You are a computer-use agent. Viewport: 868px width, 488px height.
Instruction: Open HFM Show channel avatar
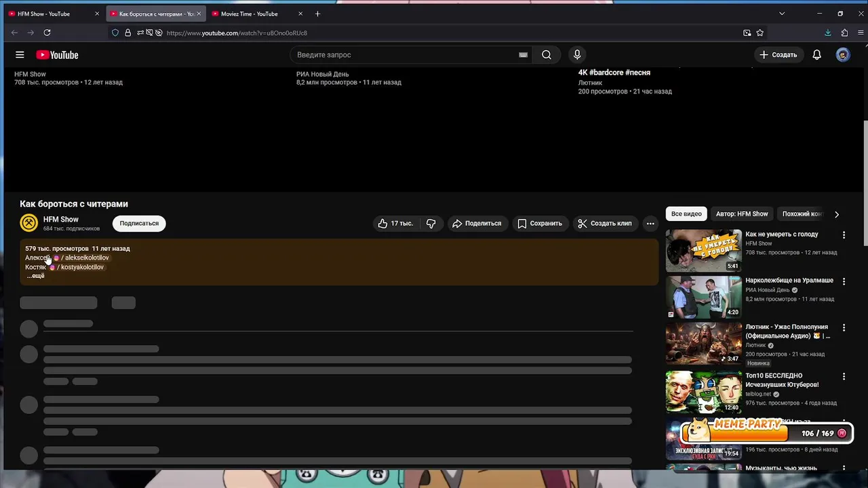[x=28, y=222]
